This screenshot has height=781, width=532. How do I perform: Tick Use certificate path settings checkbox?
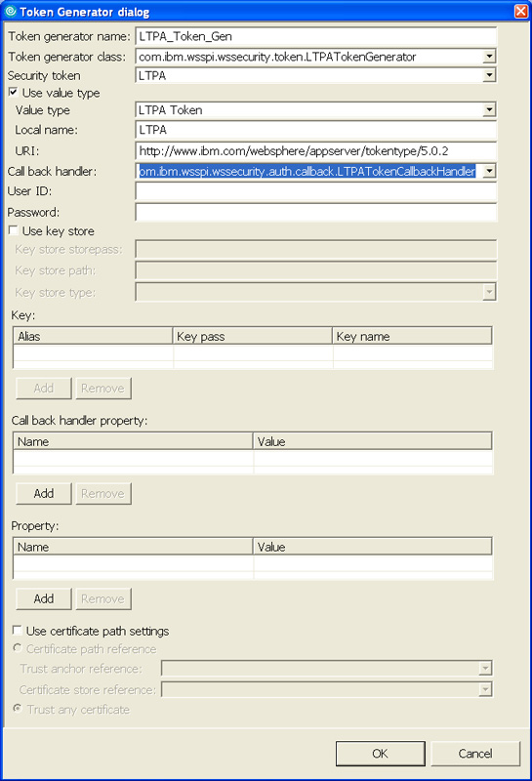(x=18, y=631)
